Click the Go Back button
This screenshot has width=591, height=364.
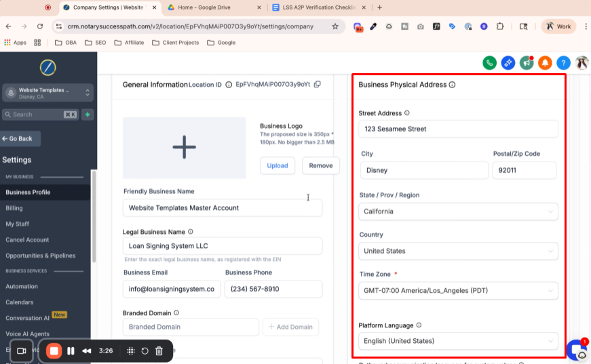click(20, 138)
